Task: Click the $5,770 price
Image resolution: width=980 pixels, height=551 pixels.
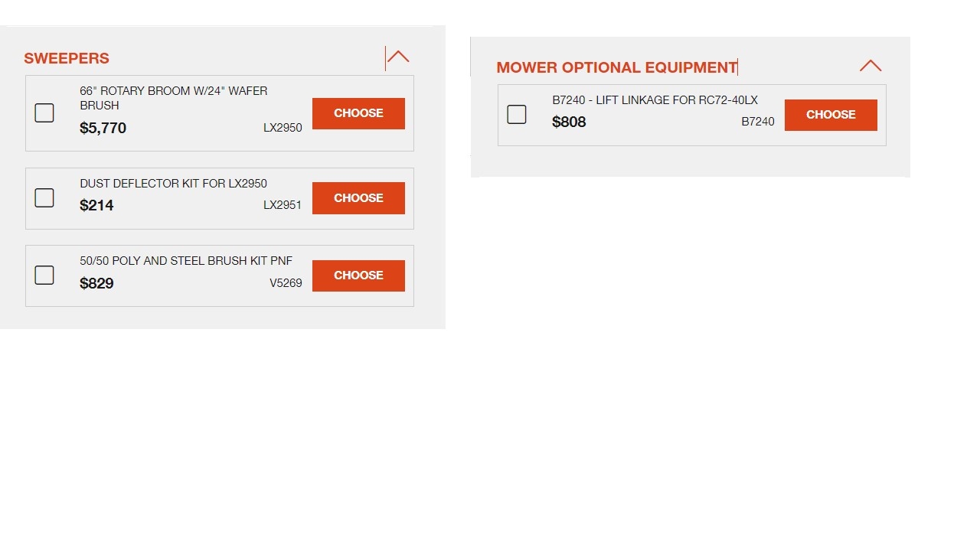Action: 103,128
